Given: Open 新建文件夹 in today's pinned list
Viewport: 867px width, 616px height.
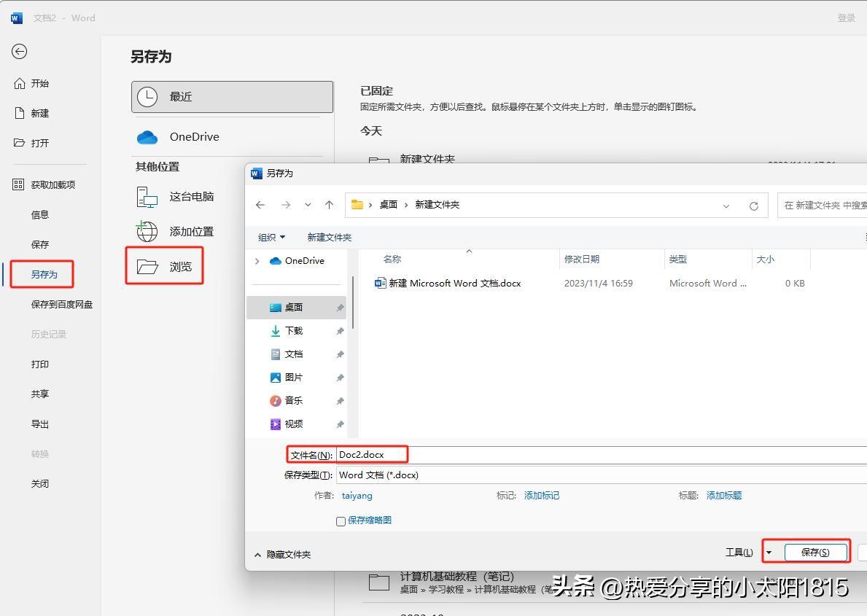Looking at the screenshot, I should coord(427,159).
